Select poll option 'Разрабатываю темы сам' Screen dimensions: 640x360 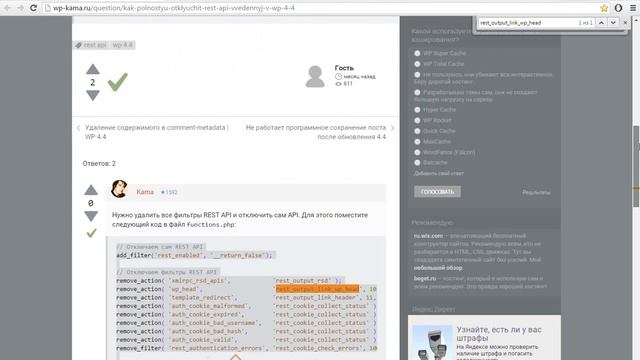417,92
